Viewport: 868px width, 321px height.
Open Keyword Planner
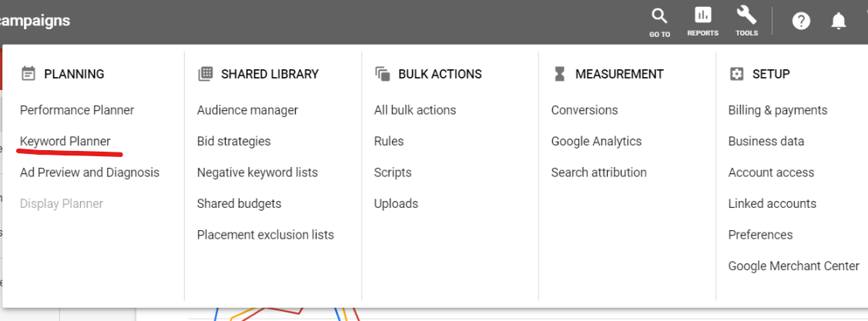coord(65,141)
